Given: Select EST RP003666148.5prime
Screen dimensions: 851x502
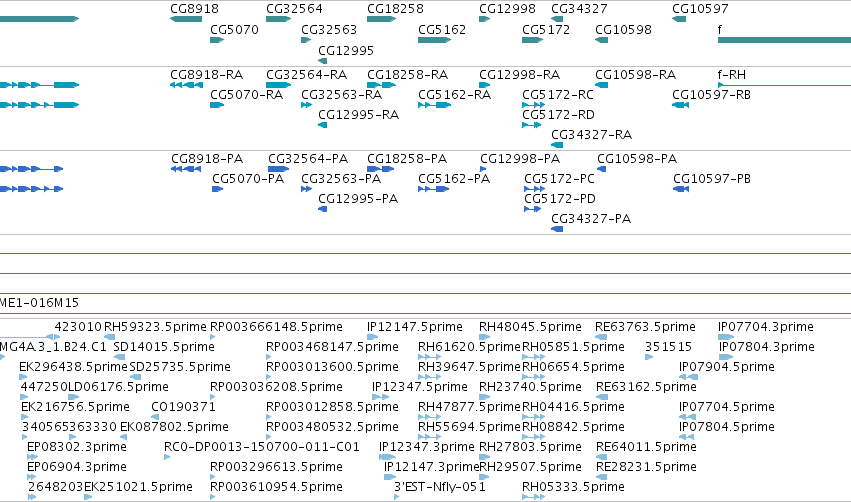Looking at the screenshot, I should pyautogui.click(x=276, y=327).
